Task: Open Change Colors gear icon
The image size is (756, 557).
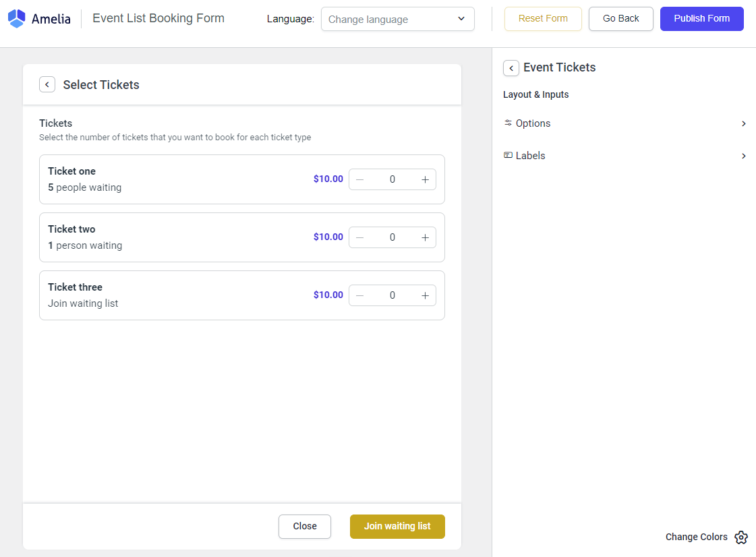Action: [741, 537]
